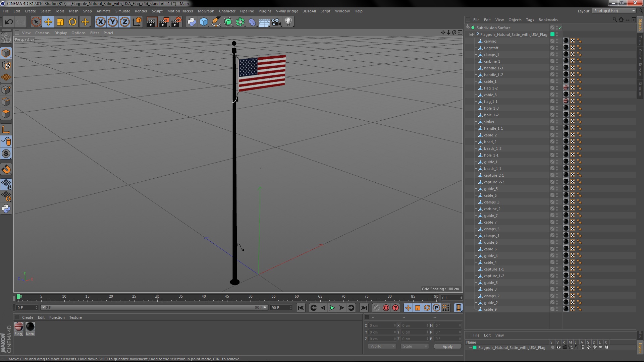Click the Python script icon in toolbar

tap(192, 22)
